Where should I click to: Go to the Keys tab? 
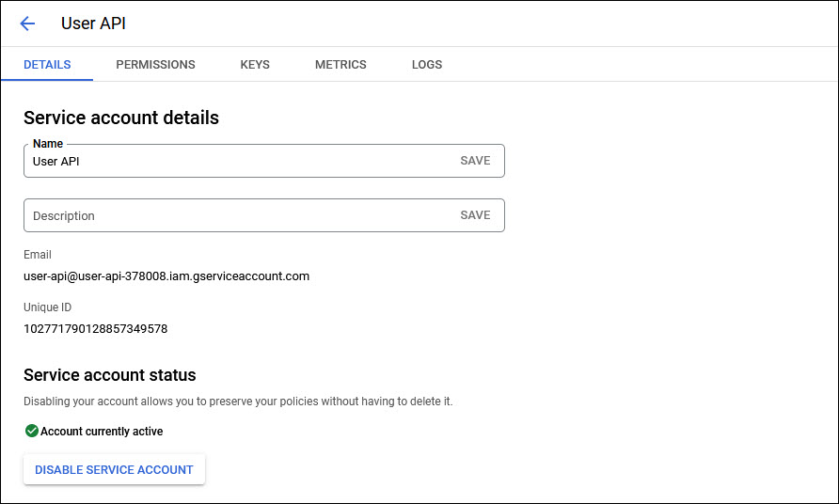pyautogui.click(x=255, y=65)
